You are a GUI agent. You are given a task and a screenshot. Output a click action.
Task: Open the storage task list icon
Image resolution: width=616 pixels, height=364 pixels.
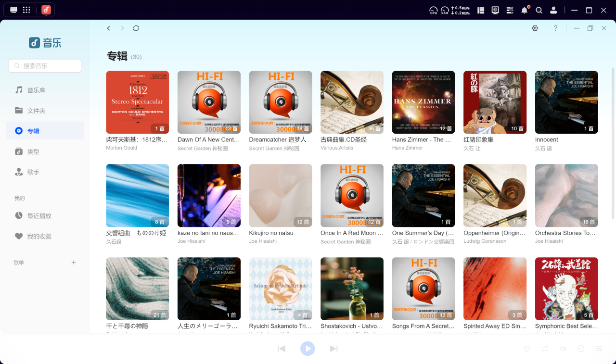[510, 10]
